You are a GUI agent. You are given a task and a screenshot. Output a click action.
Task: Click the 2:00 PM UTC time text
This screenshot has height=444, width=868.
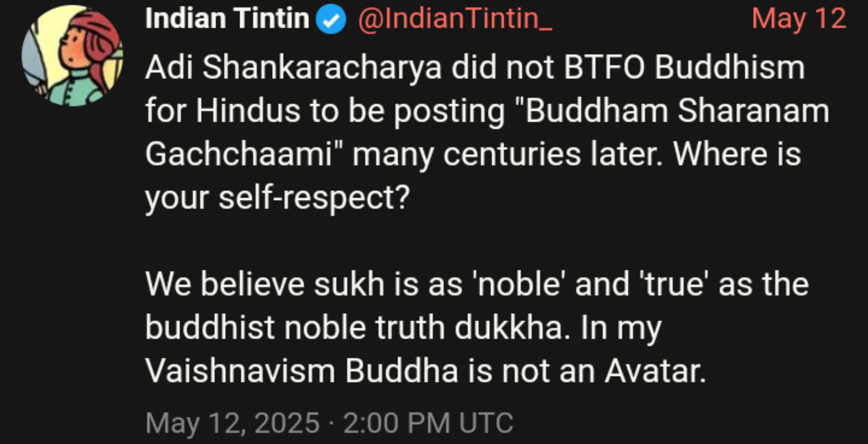tap(428, 423)
